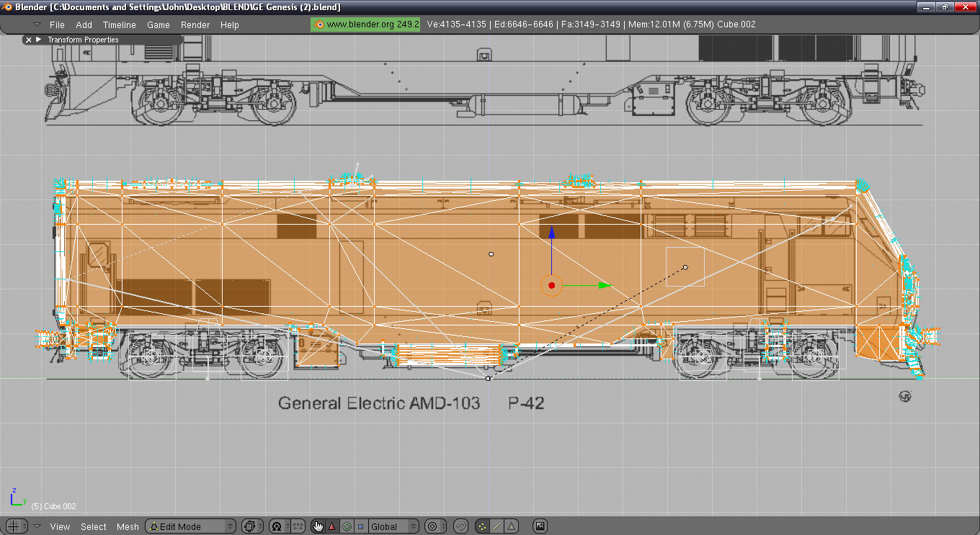Open the Add menu
This screenshot has width=980, height=535.
tap(84, 24)
